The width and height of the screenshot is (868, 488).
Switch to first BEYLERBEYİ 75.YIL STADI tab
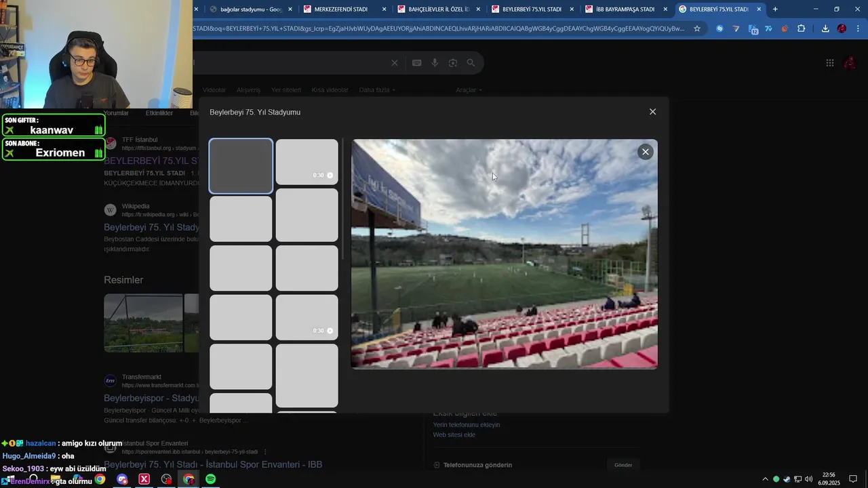(x=530, y=9)
